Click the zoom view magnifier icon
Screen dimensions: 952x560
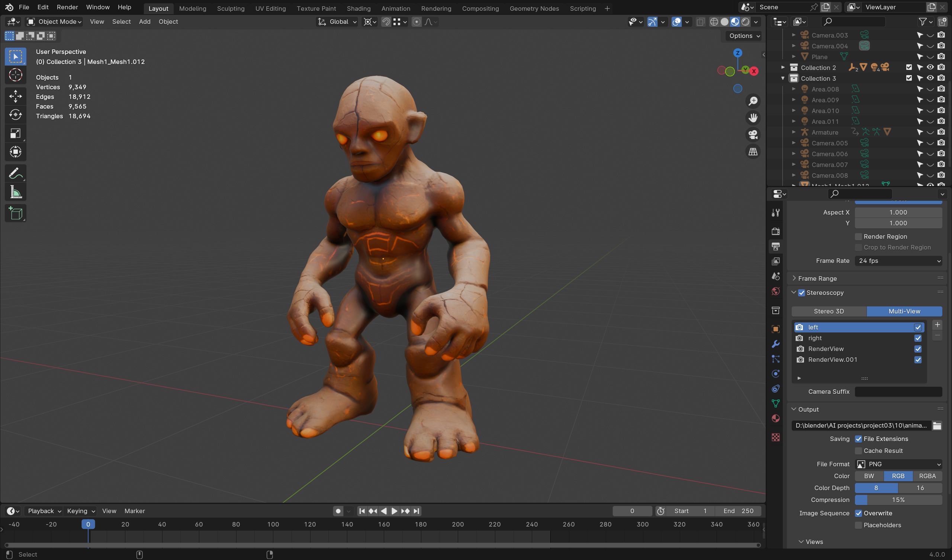(753, 101)
